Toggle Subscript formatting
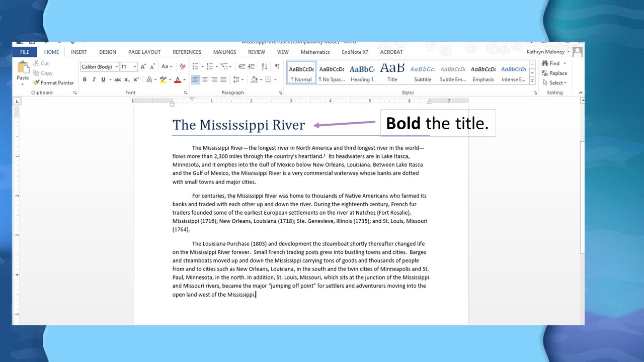The height and width of the screenshot is (362, 644). tap(127, 79)
